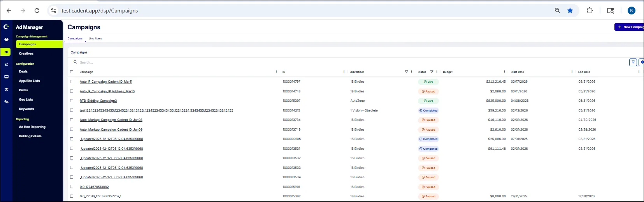Open the Auto_R_Campaign_IP Address_Mar10 campaign link

[107, 91]
